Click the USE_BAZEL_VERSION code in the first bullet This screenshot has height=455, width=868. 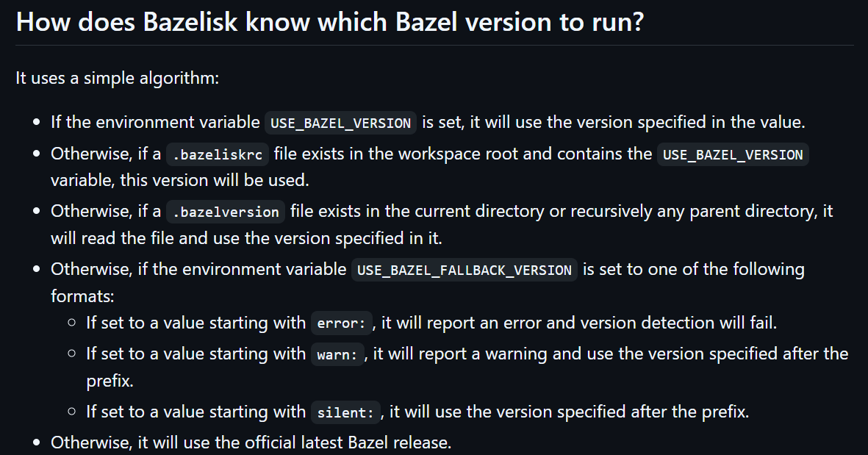point(340,122)
